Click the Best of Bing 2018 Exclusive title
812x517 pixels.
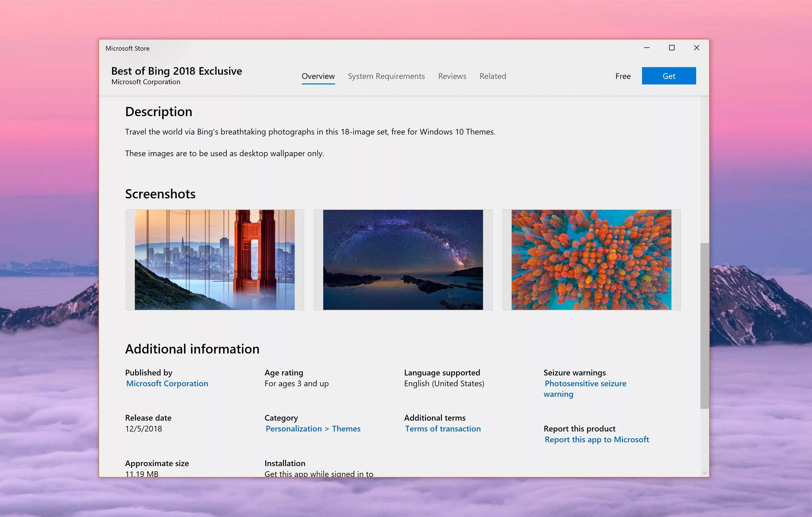(176, 71)
